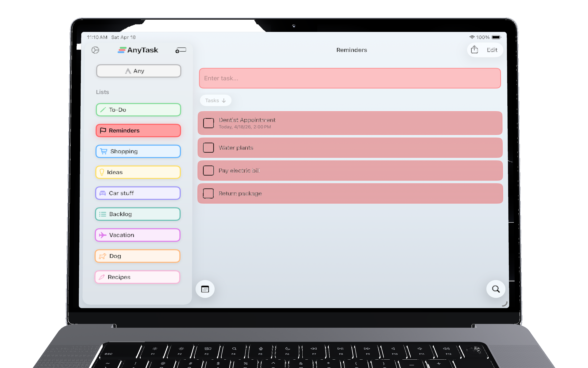Check off Pay electric bill task
The image size is (588, 368).
[x=208, y=171]
